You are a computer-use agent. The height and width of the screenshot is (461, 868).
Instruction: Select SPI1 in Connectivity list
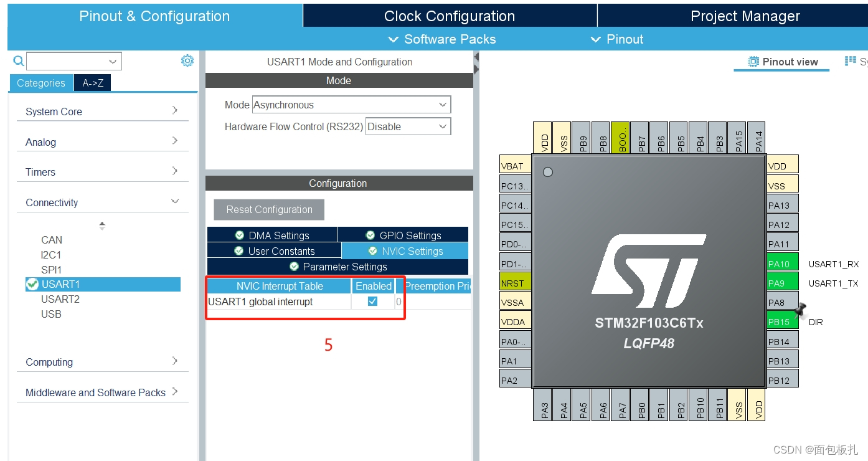coord(51,270)
